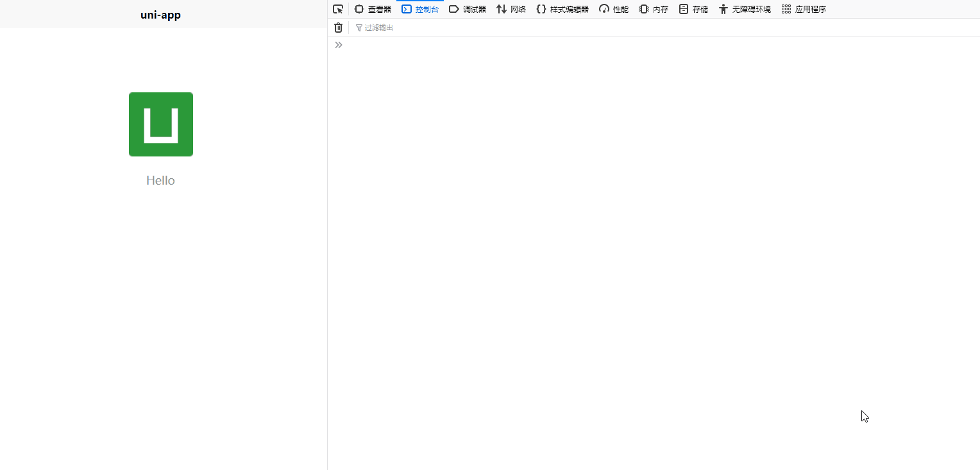Click the "Hello" text under the logo

point(160,180)
